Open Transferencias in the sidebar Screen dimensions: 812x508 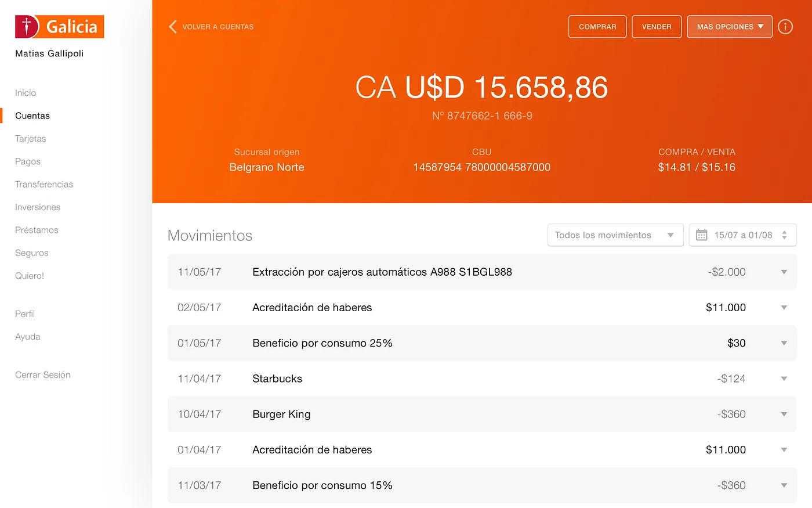point(44,184)
